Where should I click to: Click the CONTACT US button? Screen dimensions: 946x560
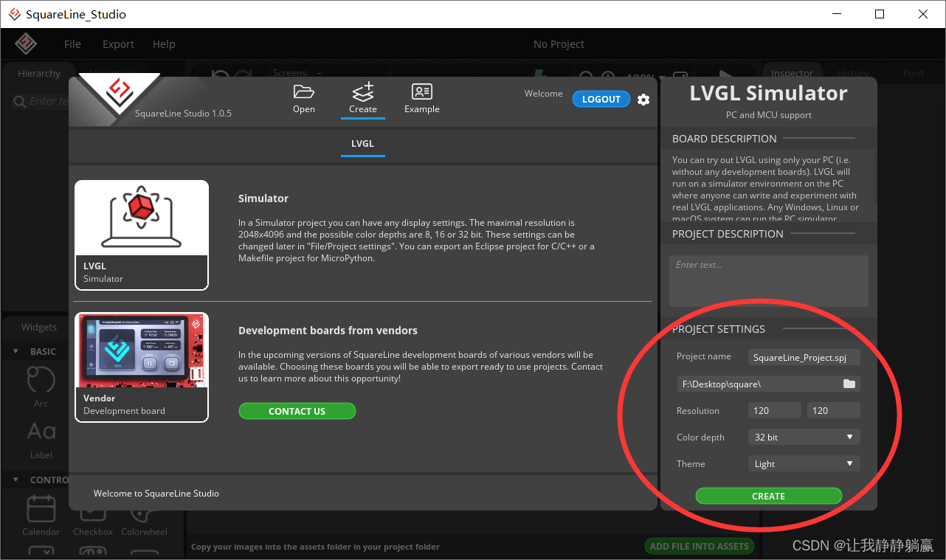click(297, 411)
